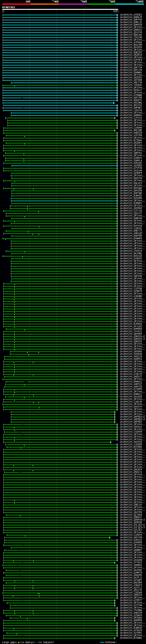
Task: Open the UniRef100_Q9SHK6 hit
Action: point(131,352)
